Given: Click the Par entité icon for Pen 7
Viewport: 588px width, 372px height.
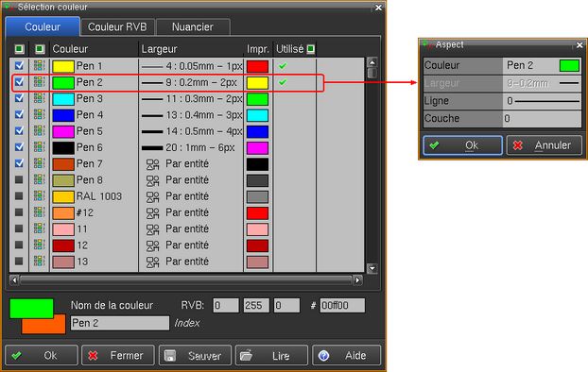Looking at the screenshot, I should [x=152, y=164].
